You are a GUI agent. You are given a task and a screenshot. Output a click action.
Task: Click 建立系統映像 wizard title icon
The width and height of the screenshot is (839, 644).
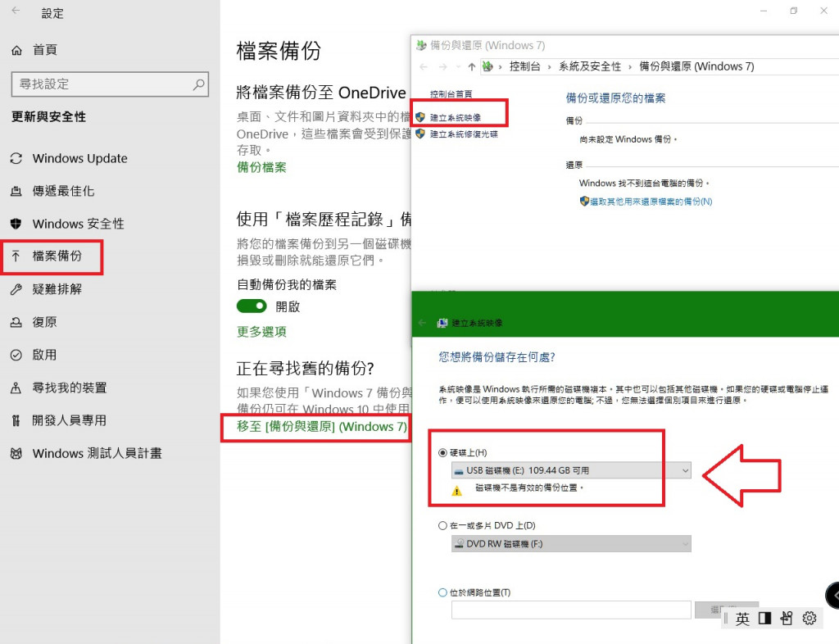[x=442, y=323]
